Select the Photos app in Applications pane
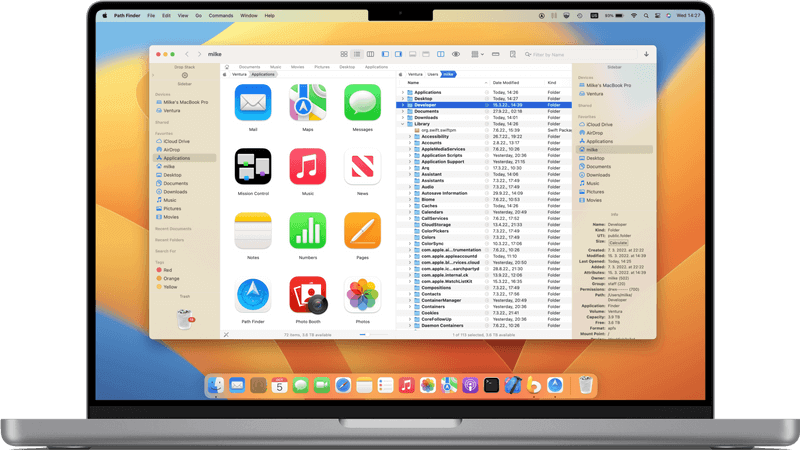Viewport: 800px width, 450px height. 362,295
